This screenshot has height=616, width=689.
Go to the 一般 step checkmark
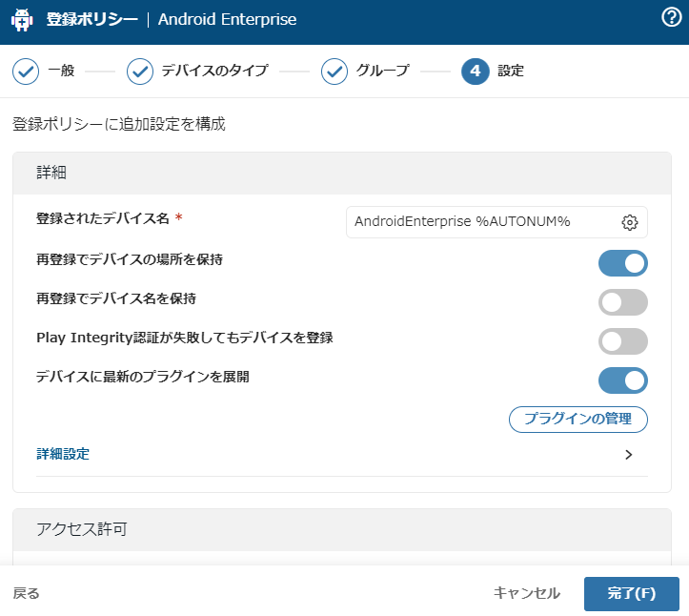(x=26, y=72)
